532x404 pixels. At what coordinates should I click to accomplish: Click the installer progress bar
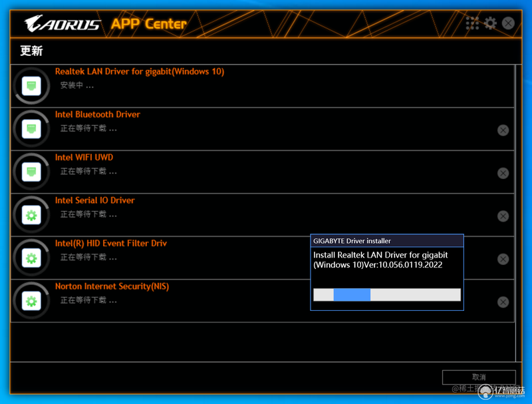click(x=387, y=295)
